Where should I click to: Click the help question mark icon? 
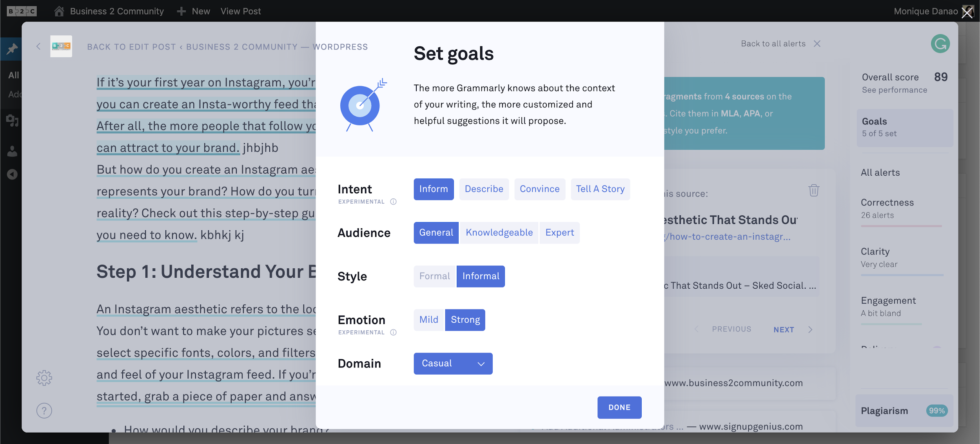43,410
